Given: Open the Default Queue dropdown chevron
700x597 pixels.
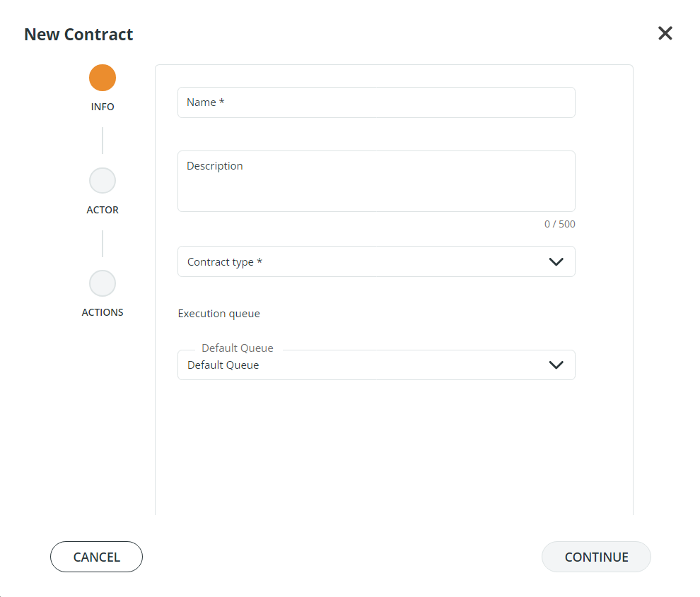Looking at the screenshot, I should [556, 365].
